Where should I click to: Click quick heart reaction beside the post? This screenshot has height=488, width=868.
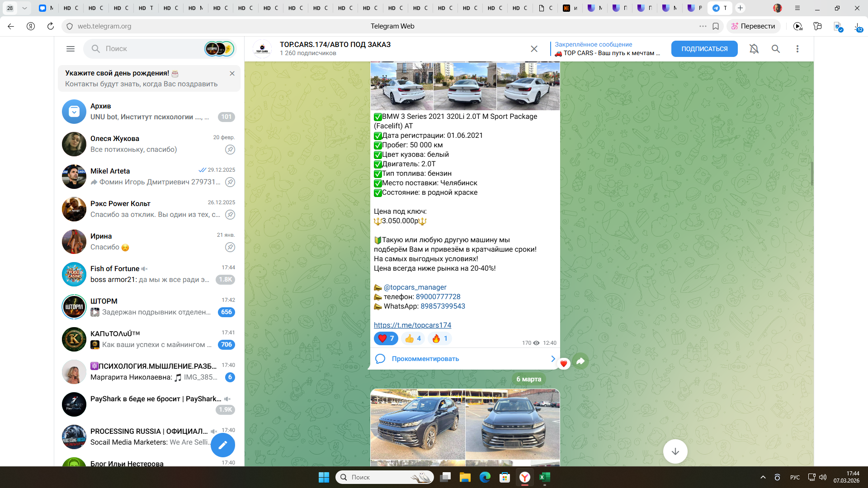click(x=563, y=364)
